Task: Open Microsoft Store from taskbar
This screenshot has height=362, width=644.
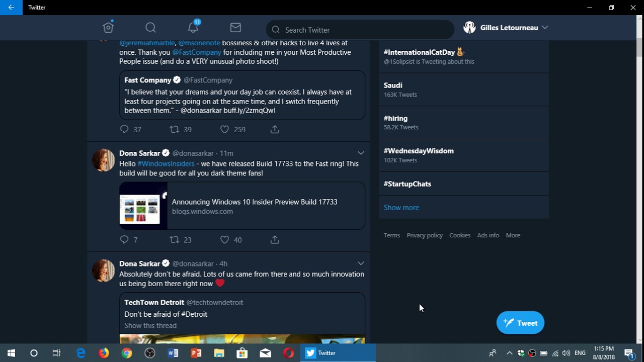Action: 242,353
